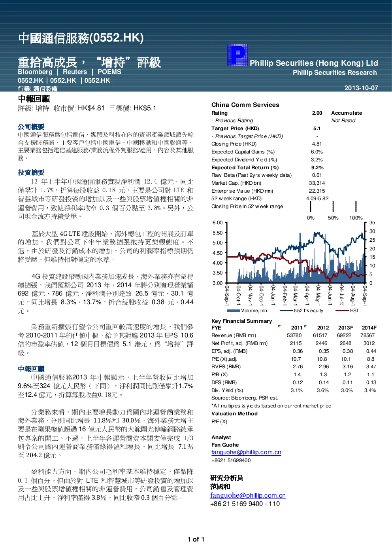Click the 研究分析員 heading
Viewport: 392px width, 555px height.
pyautogui.click(x=227, y=478)
